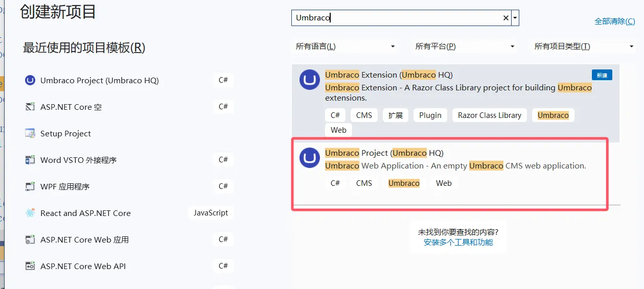Click the CMS tag on Umbraco Project result
The height and width of the screenshot is (289, 644).
coord(364,183)
